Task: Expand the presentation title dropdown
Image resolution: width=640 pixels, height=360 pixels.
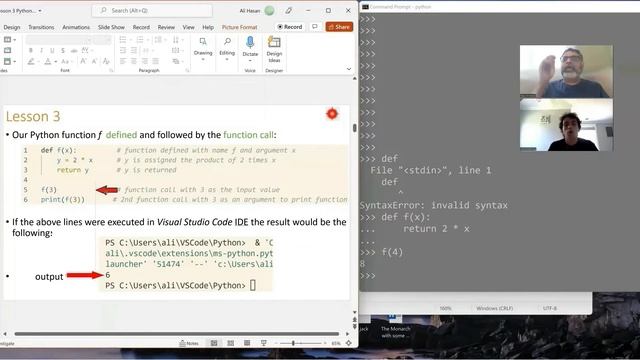Action: [x=40, y=11]
